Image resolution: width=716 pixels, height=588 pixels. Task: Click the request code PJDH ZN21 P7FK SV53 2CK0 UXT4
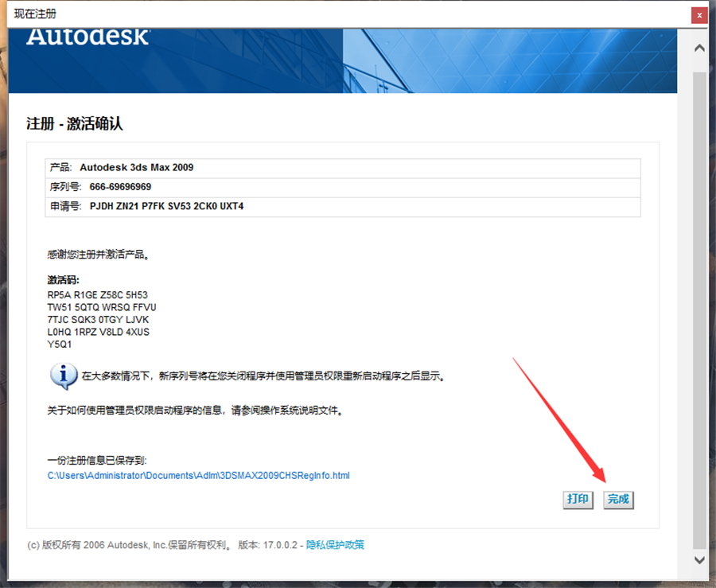pyautogui.click(x=167, y=206)
